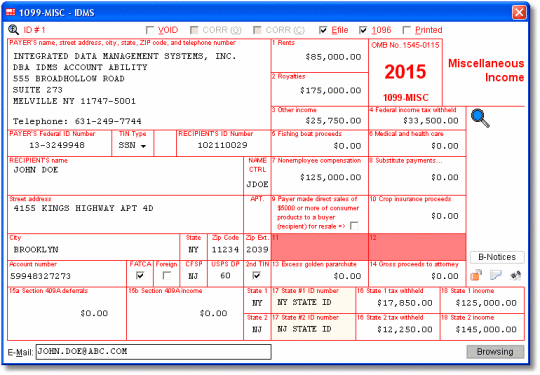Check the box 9 direct sales checkbox
The width and height of the screenshot is (540, 375).
tap(354, 226)
